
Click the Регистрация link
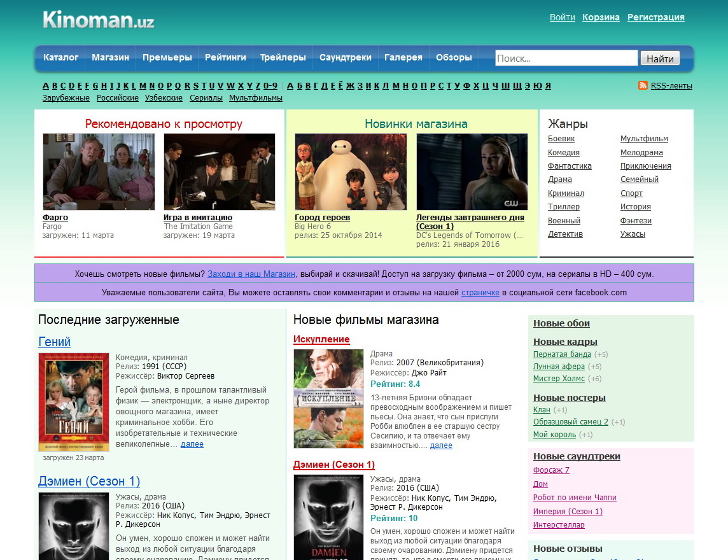click(656, 17)
